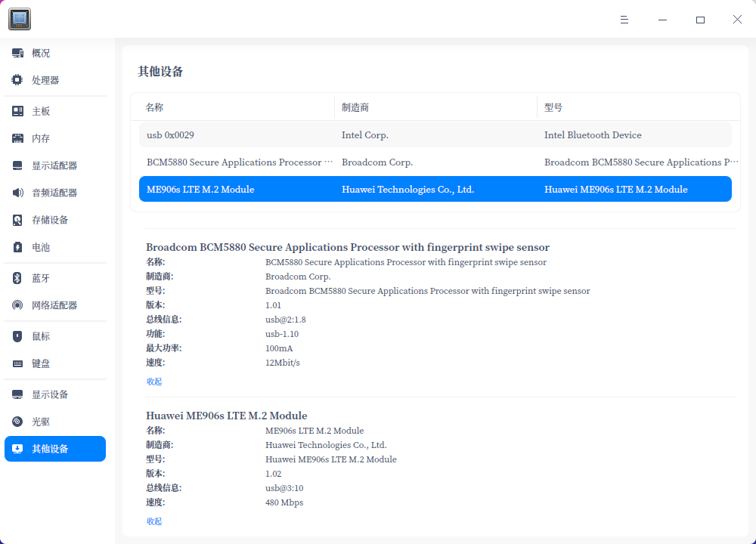Click truncated Broadcom BCM5880 model table cell

tap(641, 162)
